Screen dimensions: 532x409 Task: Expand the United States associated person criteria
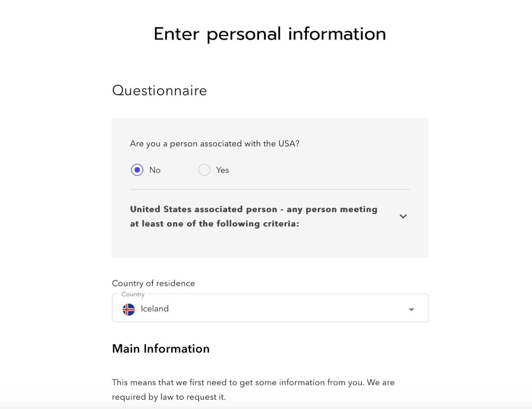(403, 216)
